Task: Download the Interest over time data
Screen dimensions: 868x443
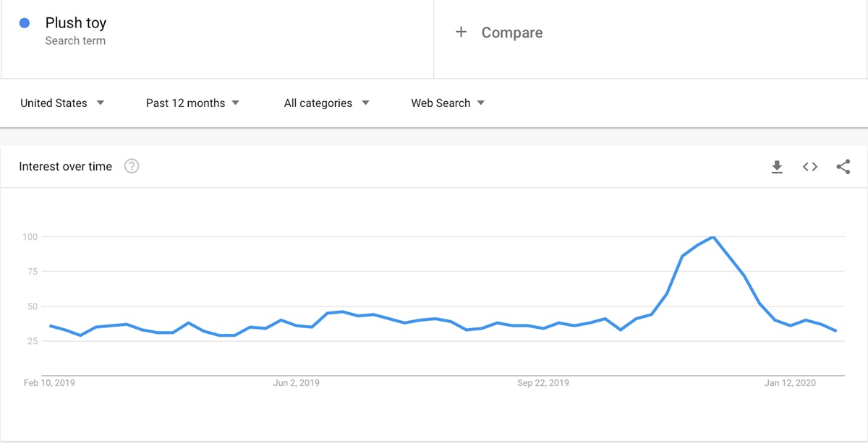Action: (x=777, y=167)
